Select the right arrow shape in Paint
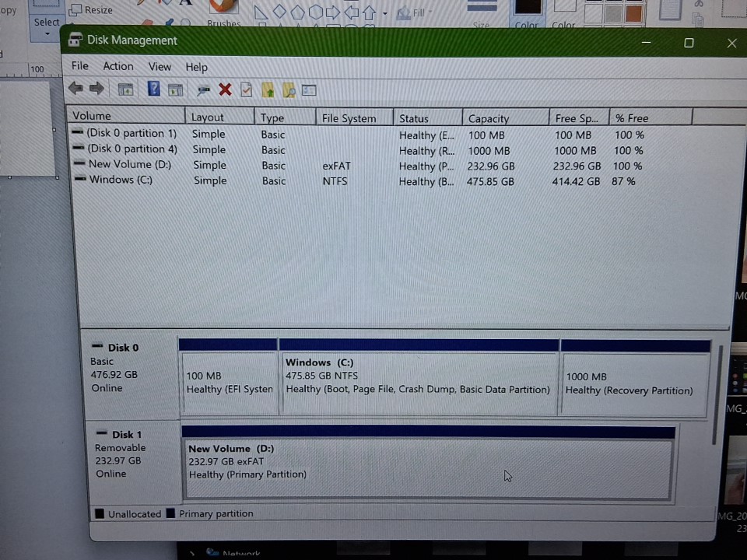This screenshot has width=747, height=560. [x=333, y=12]
